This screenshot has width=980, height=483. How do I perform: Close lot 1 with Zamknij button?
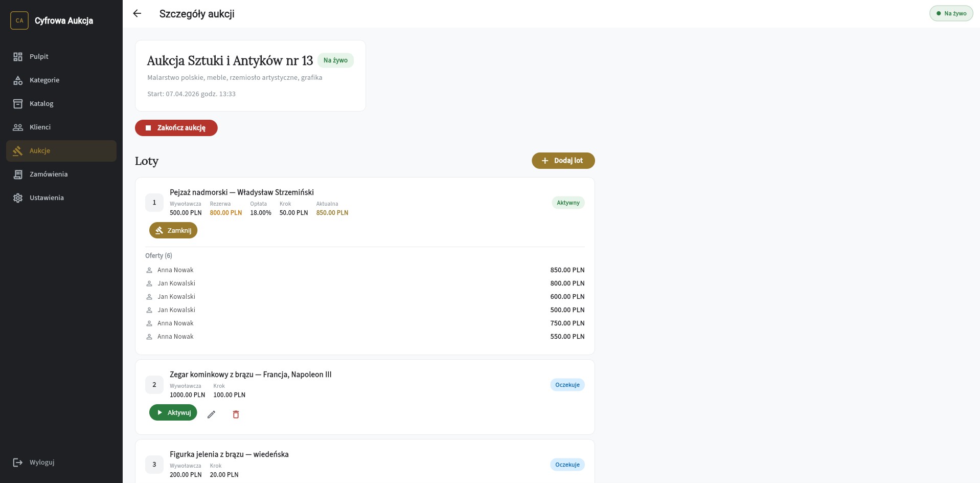tap(173, 231)
